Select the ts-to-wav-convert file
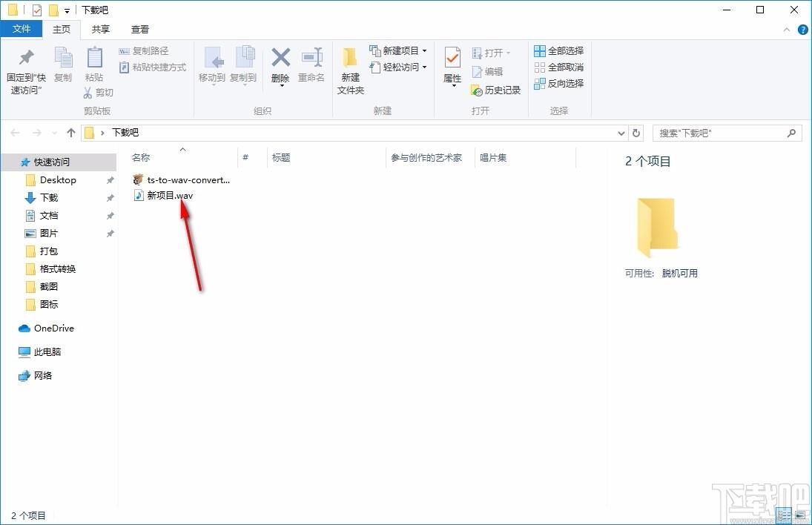812x525 pixels. point(181,179)
